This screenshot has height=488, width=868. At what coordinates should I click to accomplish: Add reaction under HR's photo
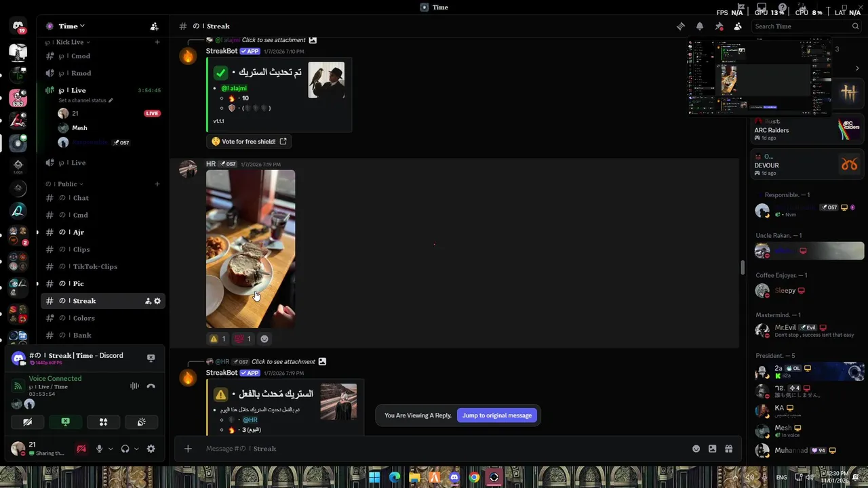pos(264,339)
